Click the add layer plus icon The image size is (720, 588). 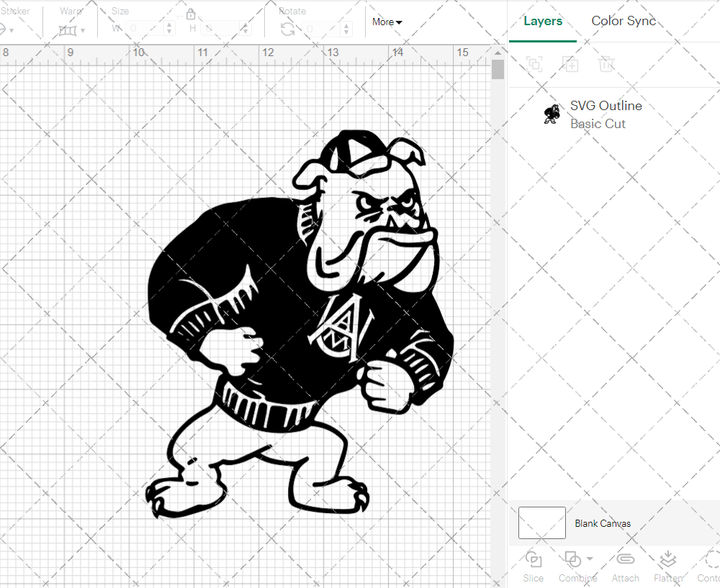[571, 64]
